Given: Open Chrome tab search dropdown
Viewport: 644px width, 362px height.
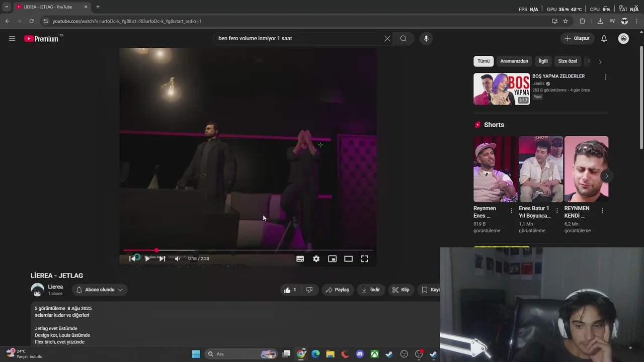Looking at the screenshot, I should click(6, 7).
